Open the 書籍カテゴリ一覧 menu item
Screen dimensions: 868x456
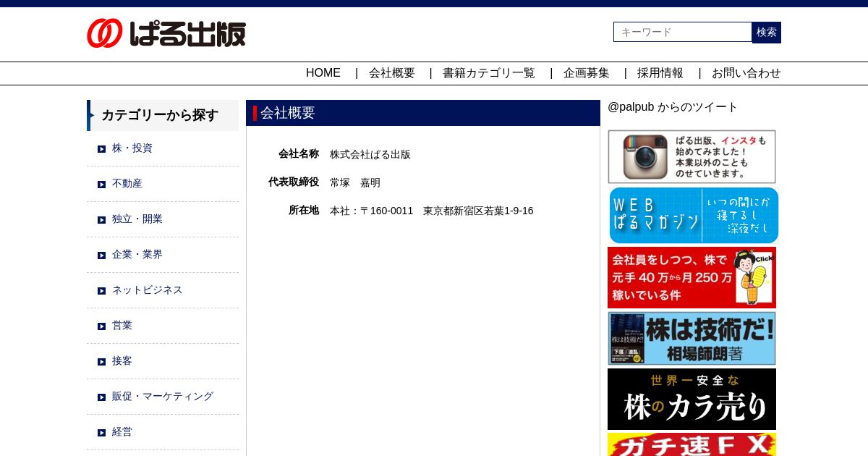(489, 73)
